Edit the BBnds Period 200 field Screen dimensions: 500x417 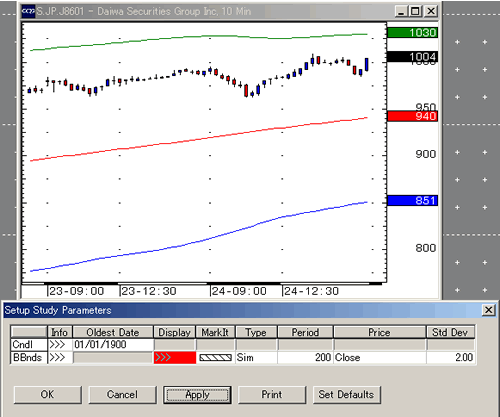(x=305, y=358)
